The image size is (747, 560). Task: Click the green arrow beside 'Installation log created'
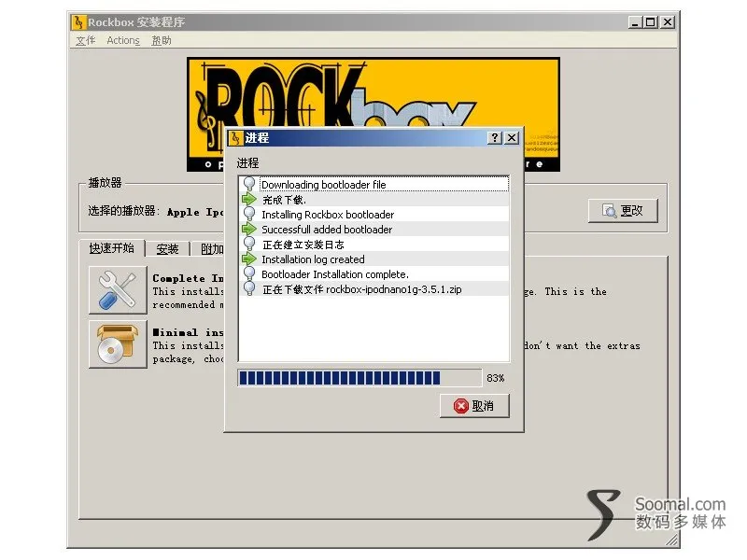pyautogui.click(x=249, y=259)
